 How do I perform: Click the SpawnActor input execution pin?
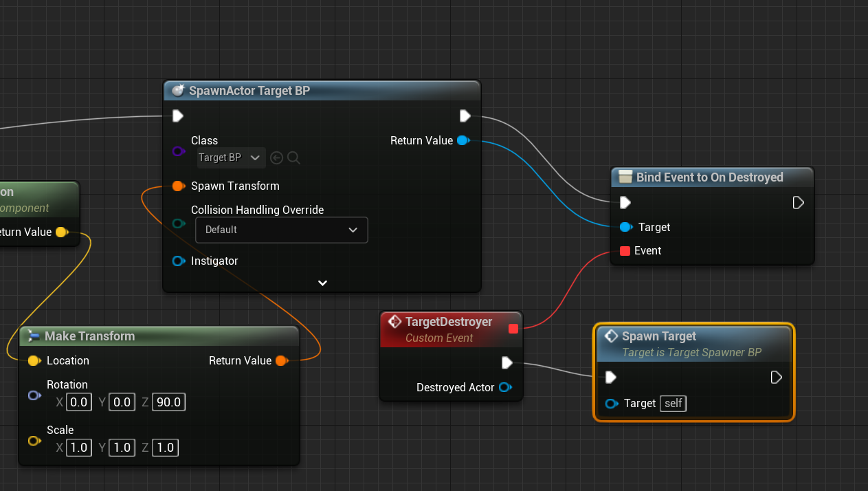[x=177, y=116]
